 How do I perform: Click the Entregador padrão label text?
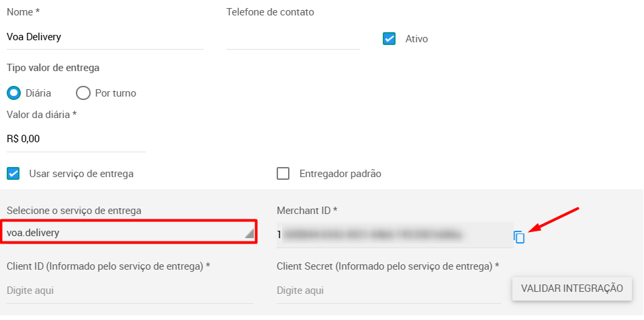coord(340,174)
